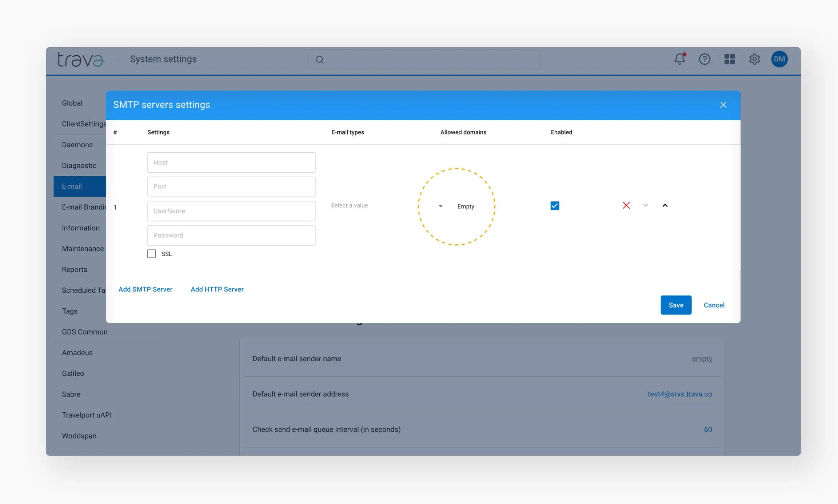Click the Cancel button
Screen dimensions: 838x504
point(714,305)
